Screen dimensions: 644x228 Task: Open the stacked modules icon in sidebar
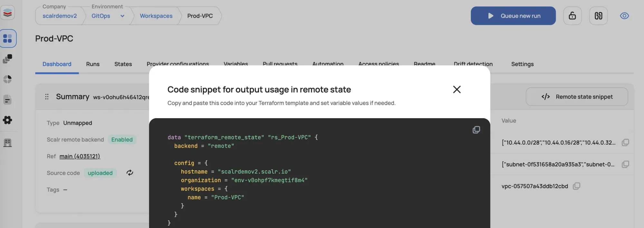click(7, 59)
